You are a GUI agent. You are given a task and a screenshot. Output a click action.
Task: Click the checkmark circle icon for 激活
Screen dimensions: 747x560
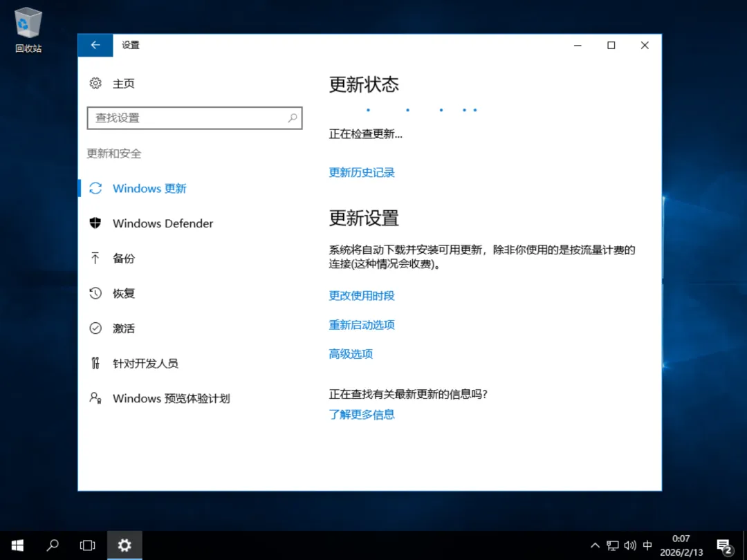[x=95, y=328]
